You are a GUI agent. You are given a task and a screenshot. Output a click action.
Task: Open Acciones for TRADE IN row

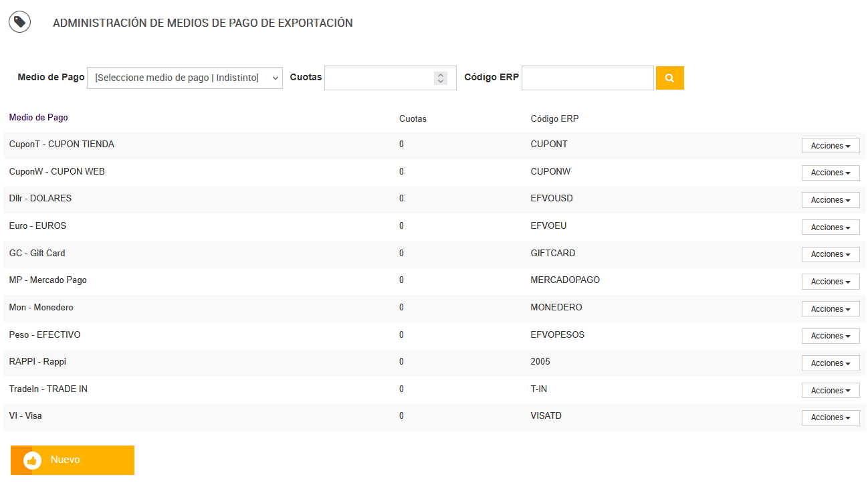pos(830,391)
